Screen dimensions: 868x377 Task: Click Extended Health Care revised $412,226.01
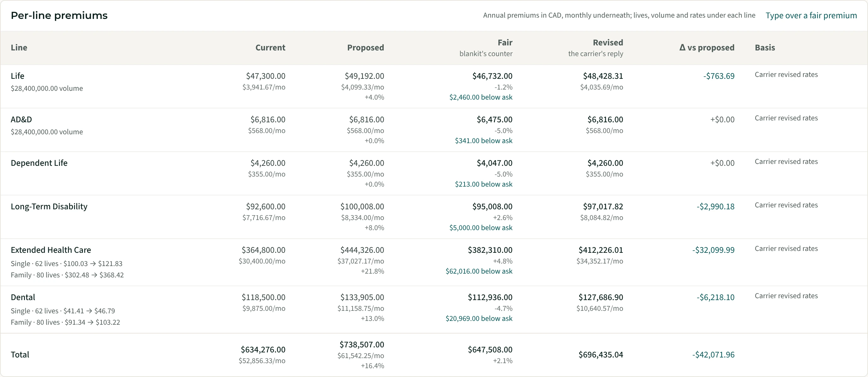coord(601,250)
